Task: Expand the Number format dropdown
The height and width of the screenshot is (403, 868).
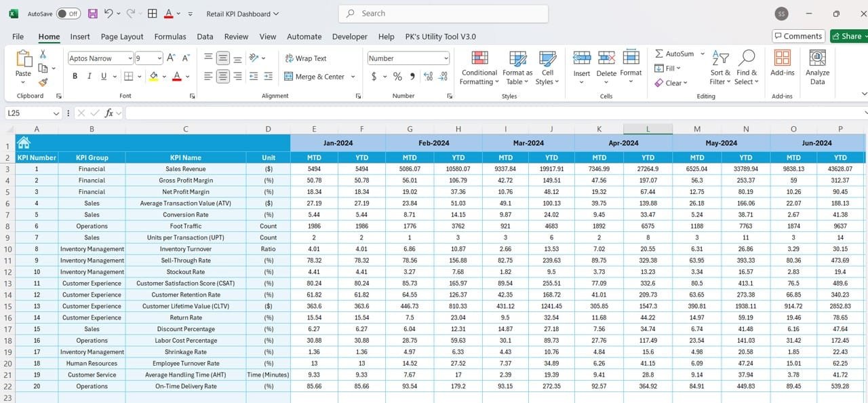Action: point(446,58)
